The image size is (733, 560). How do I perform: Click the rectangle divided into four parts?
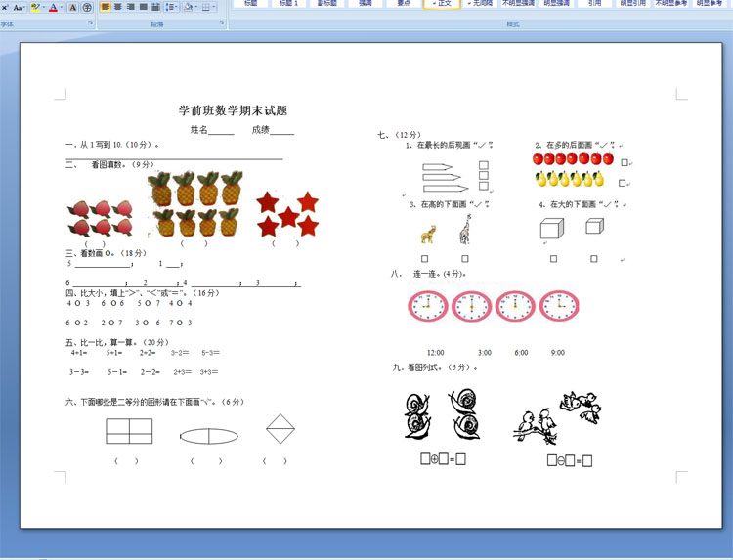pyautogui.click(x=129, y=431)
